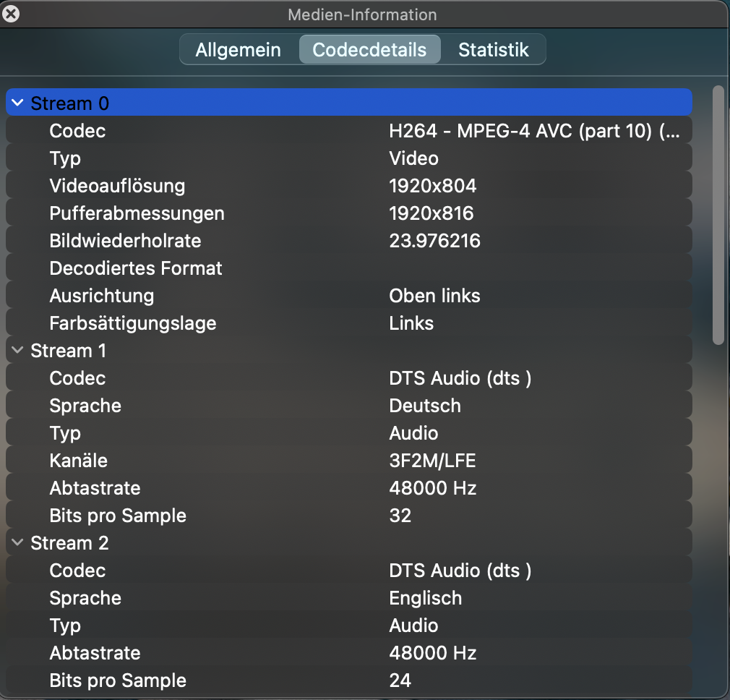Collapse the Stream 0 section
Screen dimensions: 730x700
17,103
